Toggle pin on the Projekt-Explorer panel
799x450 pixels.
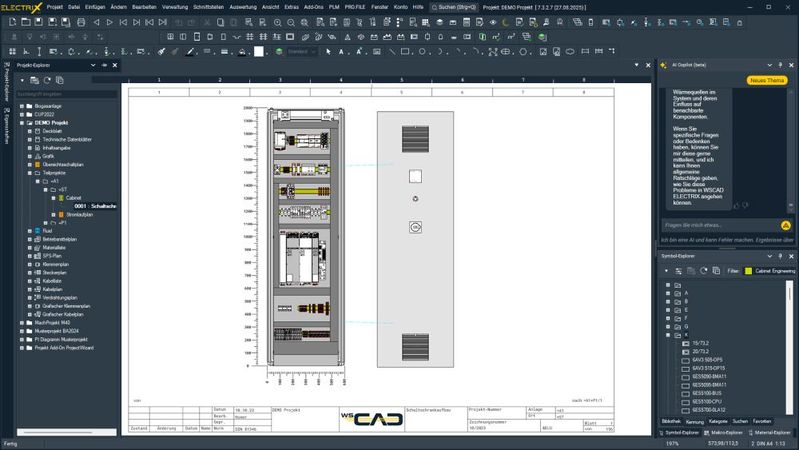click(x=104, y=65)
